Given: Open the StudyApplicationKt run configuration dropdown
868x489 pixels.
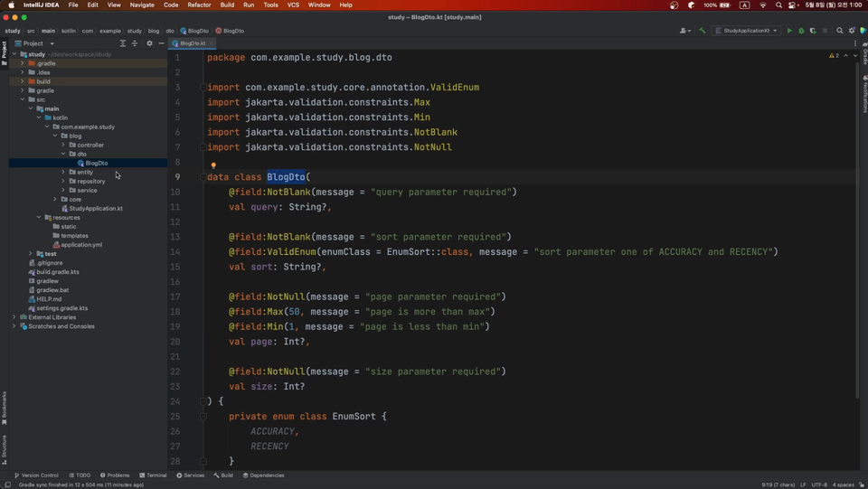Looking at the screenshot, I should pos(747,31).
